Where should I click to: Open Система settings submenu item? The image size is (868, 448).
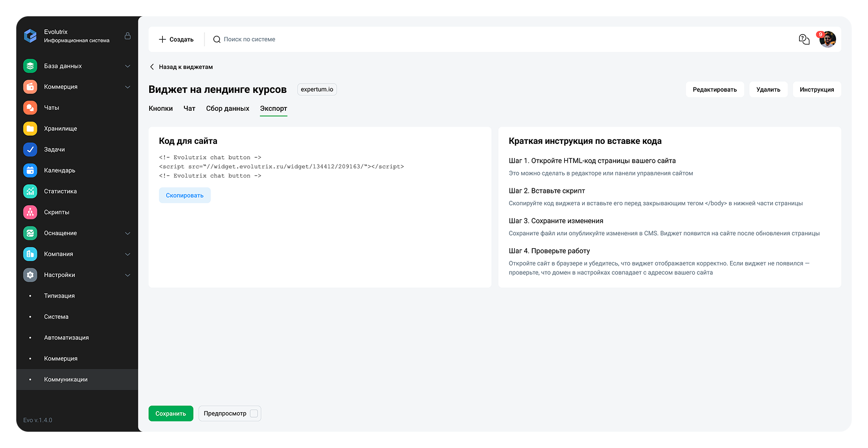point(77,317)
